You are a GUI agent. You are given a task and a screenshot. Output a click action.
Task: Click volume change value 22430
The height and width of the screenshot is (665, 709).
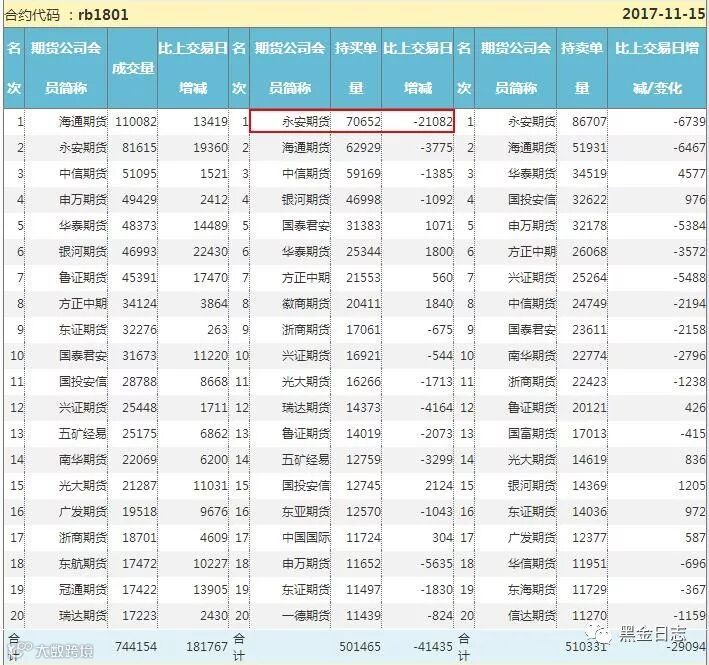(210, 252)
